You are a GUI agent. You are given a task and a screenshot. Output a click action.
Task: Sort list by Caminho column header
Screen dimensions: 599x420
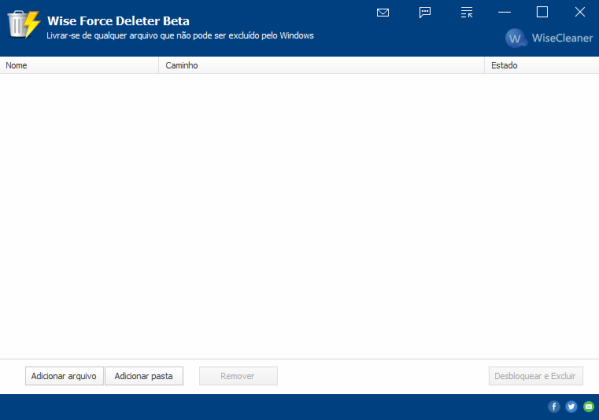click(x=321, y=65)
